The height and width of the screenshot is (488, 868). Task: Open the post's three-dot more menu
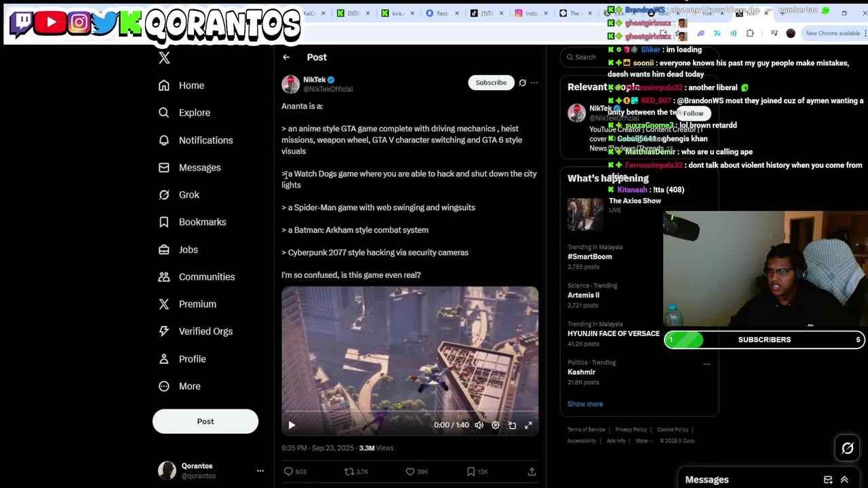pyautogui.click(x=534, y=83)
